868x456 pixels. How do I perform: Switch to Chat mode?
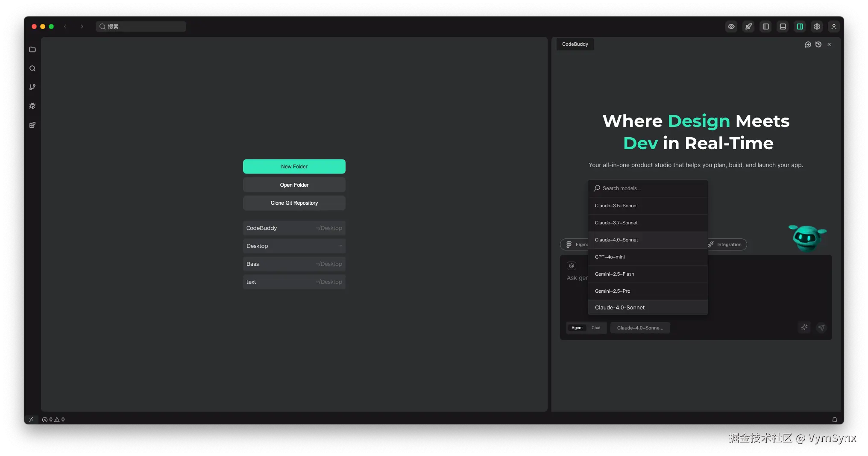tap(596, 328)
